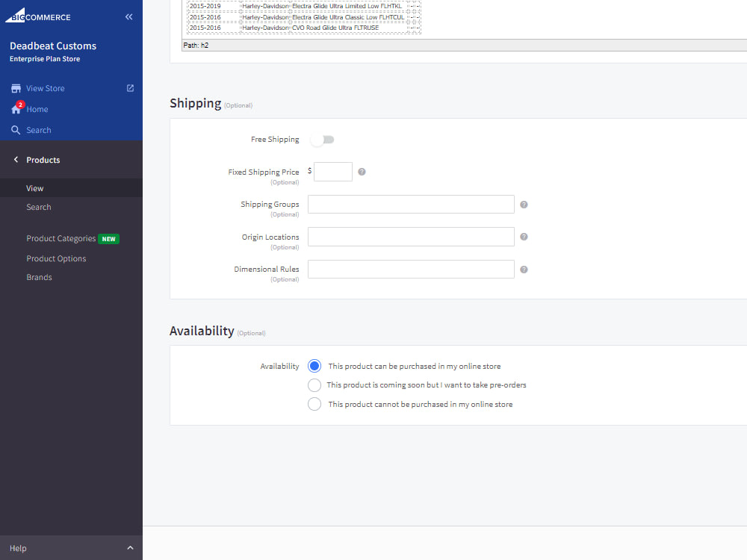
Task: Click the 'Path: h2' editor status bar
Action: pos(465,46)
